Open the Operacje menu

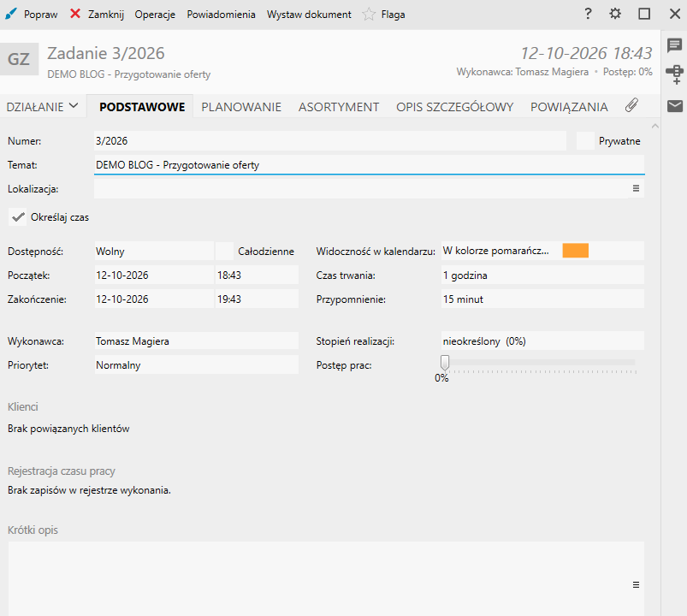point(155,15)
